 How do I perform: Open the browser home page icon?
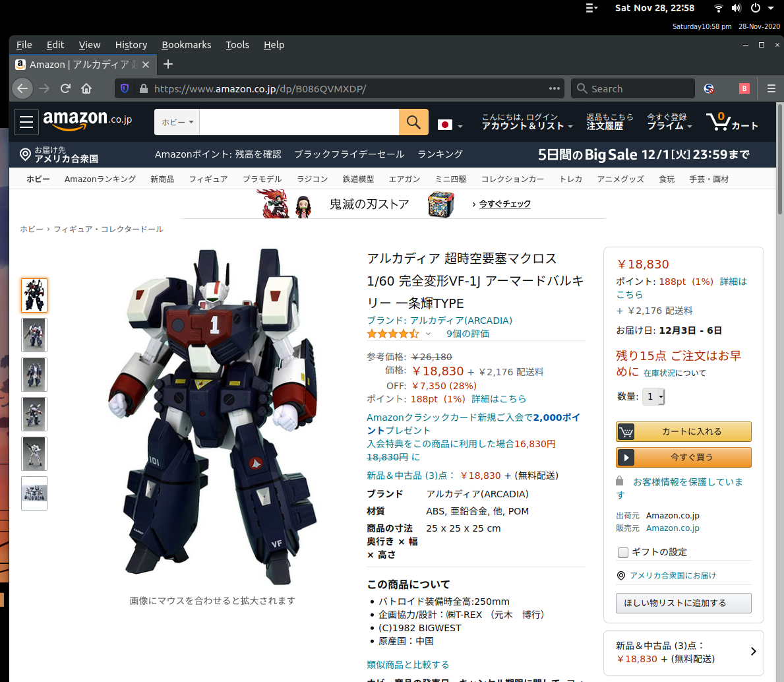tap(86, 88)
